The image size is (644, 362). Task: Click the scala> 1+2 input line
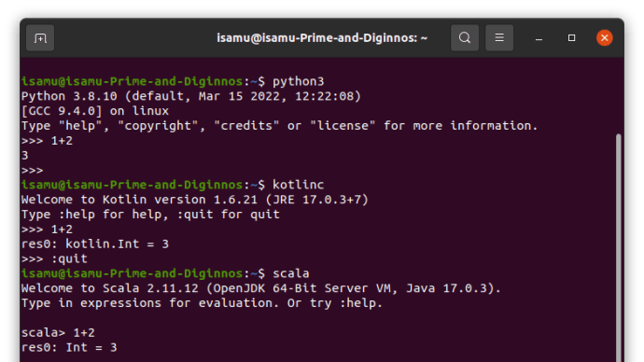point(58,332)
